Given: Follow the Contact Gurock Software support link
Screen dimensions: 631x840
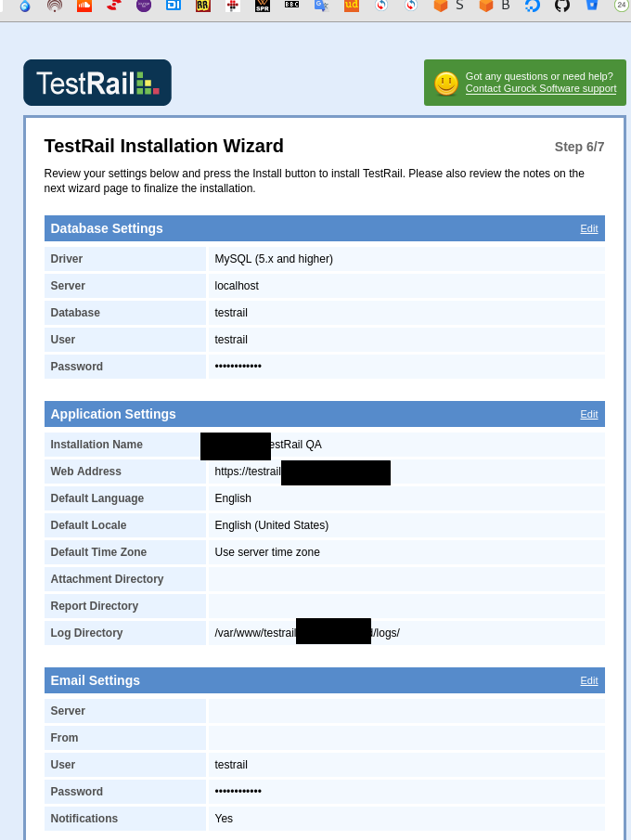Looking at the screenshot, I should 540,89.
